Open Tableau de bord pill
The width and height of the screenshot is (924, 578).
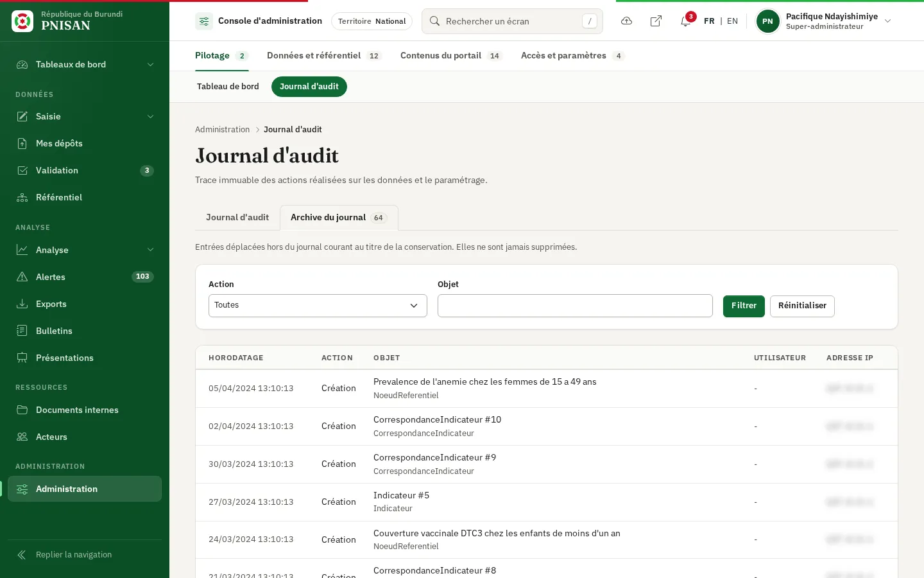pos(228,87)
